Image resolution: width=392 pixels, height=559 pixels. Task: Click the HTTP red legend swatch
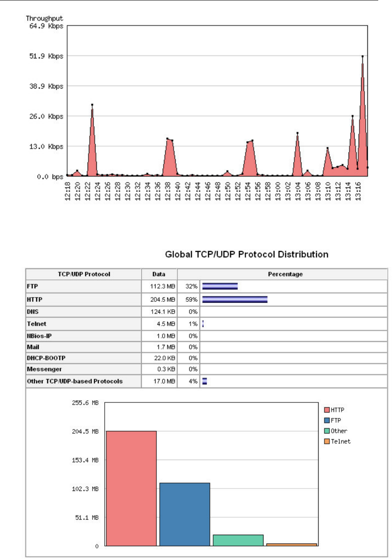[327, 410]
